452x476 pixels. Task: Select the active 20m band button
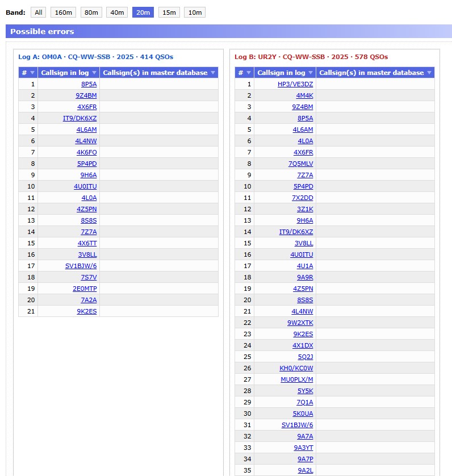pos(143,12)
